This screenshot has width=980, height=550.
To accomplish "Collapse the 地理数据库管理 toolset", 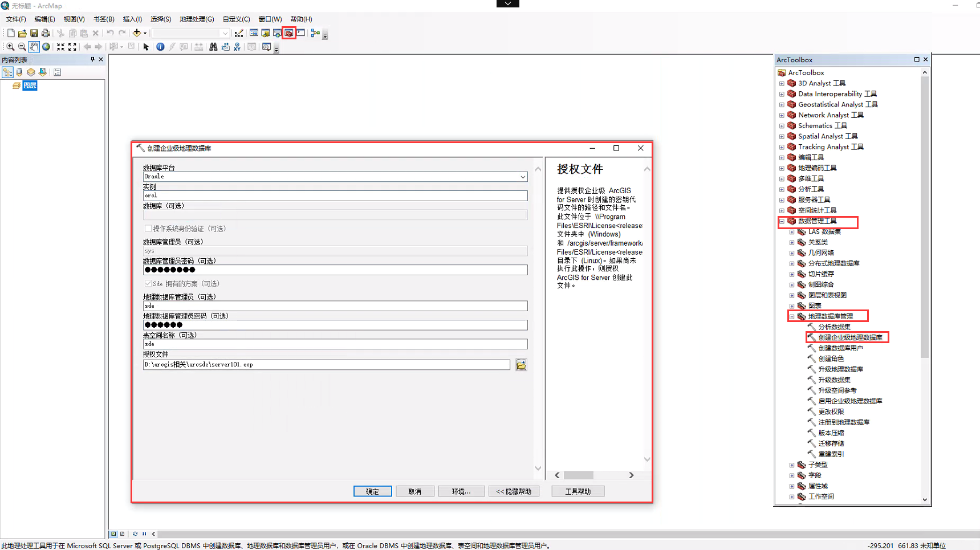I will [791, 316].
